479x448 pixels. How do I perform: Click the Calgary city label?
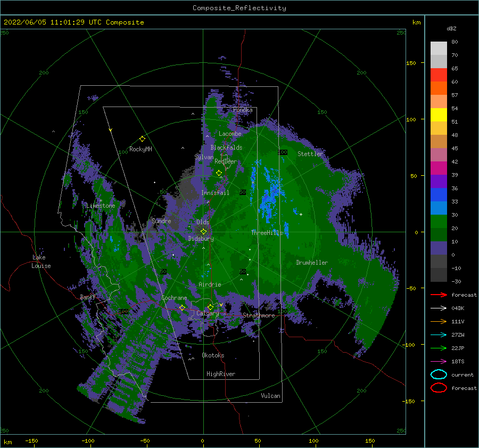[x=208, y=313]
